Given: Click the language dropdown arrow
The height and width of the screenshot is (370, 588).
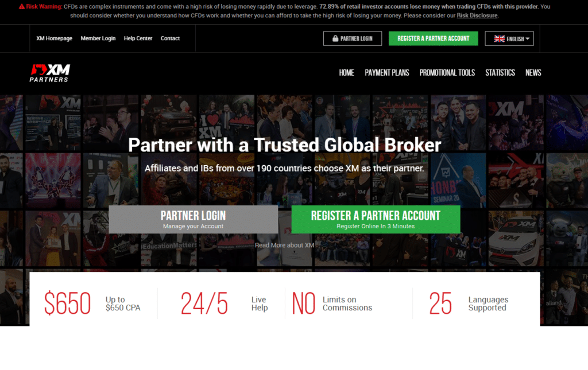Looking at the screenshot, I should tap(527, 38).
